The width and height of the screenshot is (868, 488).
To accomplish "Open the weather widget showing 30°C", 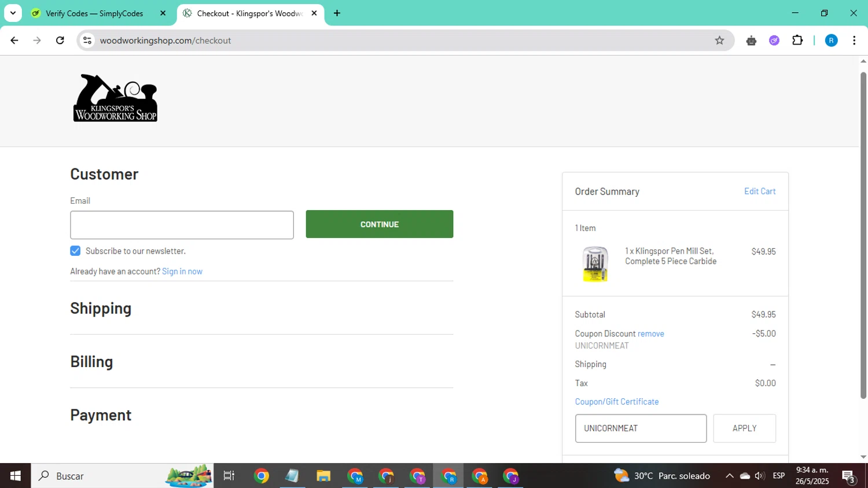I will coord(662,476).
